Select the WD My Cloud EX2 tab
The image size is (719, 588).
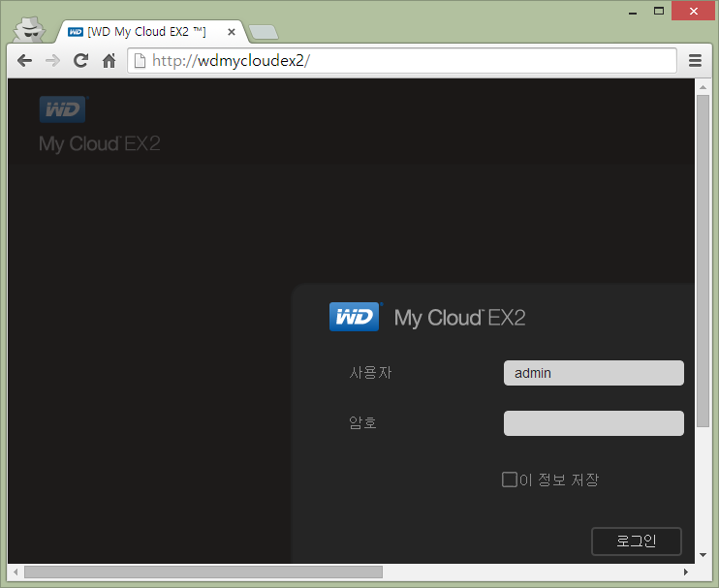[145, 32]
